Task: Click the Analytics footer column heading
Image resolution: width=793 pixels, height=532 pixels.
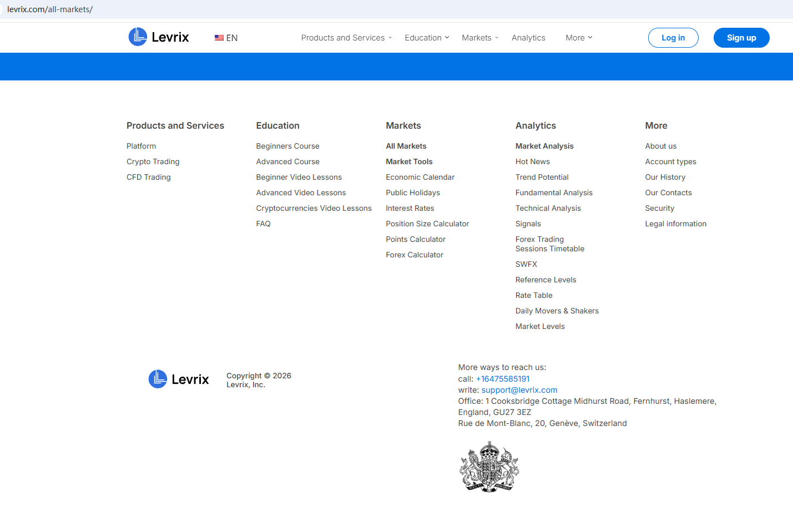Action: click(536, 125)
